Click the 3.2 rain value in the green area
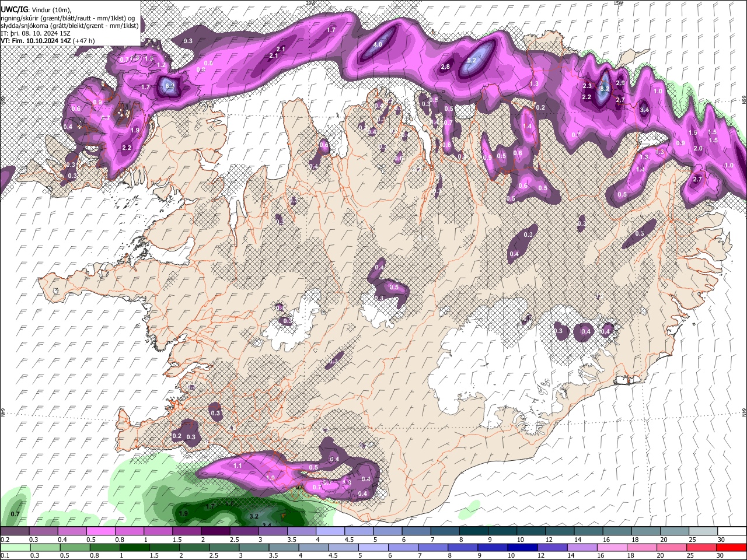 pos(254,516)
